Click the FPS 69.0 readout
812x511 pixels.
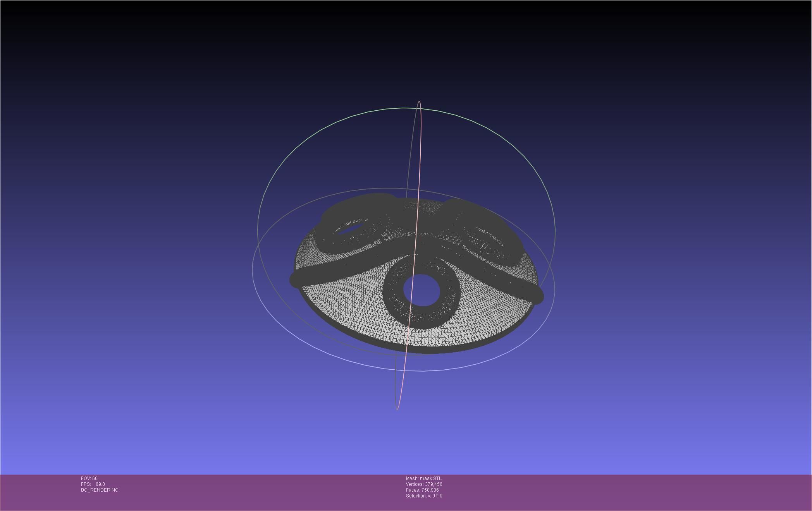point(93,484)
